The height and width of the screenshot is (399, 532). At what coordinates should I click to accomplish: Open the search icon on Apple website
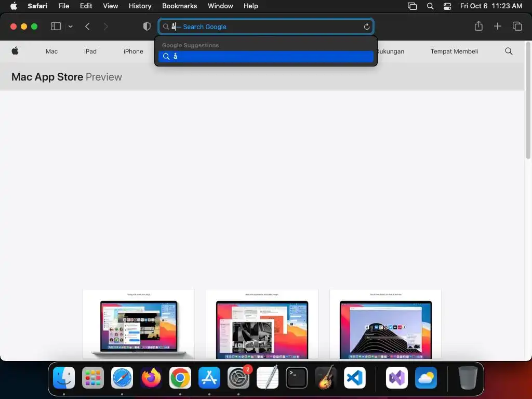[x=509, y=51]
